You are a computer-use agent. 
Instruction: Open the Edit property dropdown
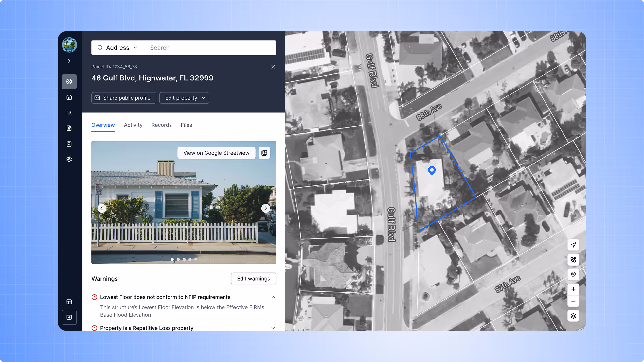pos(184,98)
